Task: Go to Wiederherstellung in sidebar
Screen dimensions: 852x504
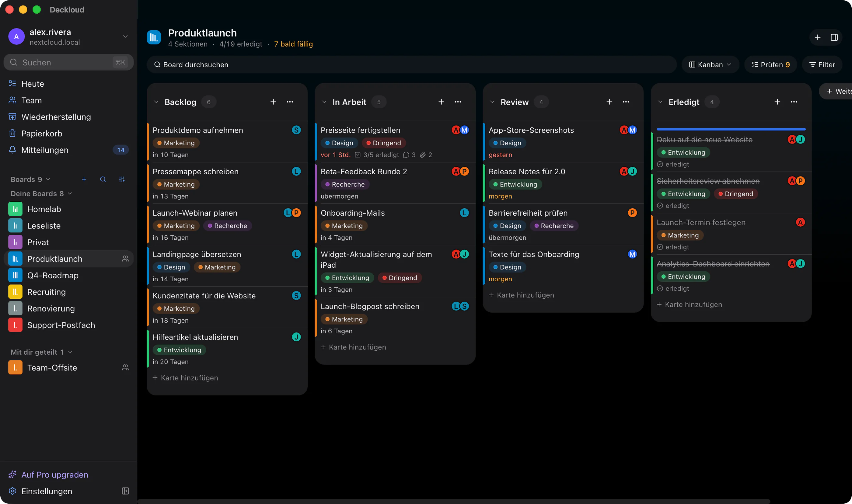Action: pos(69,117)
